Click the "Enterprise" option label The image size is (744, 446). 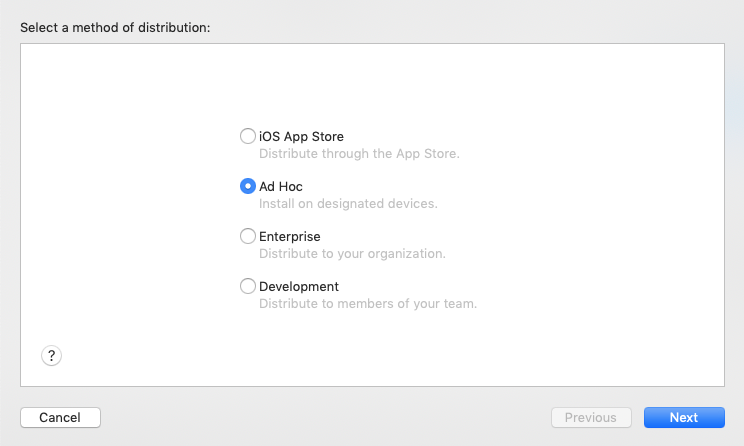290,236
